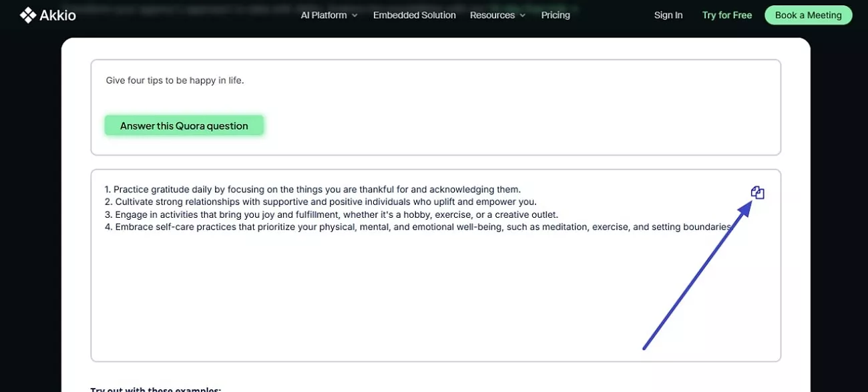Click the question text "Give four tips"
Image resolution: width=868 pixels, height=392 pixels.
point(175,80)
